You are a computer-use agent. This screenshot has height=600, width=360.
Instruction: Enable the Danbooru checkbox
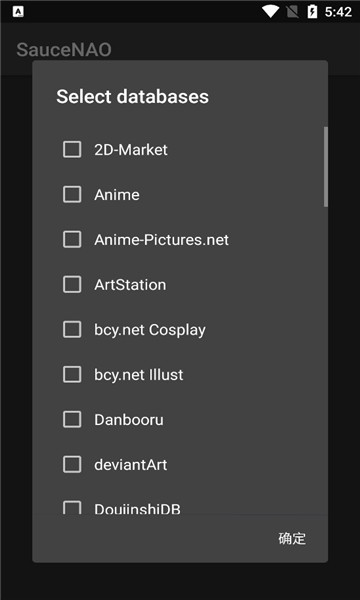click(72, 419)
